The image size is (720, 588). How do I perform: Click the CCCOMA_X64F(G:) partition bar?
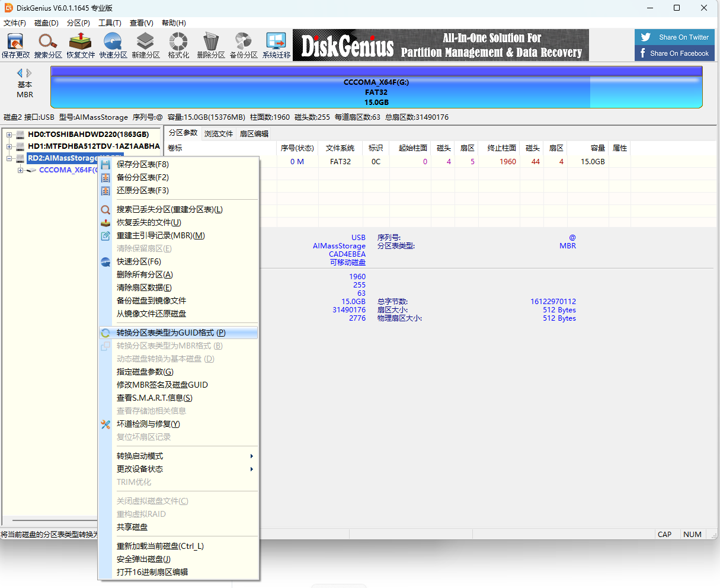(376, 91)
